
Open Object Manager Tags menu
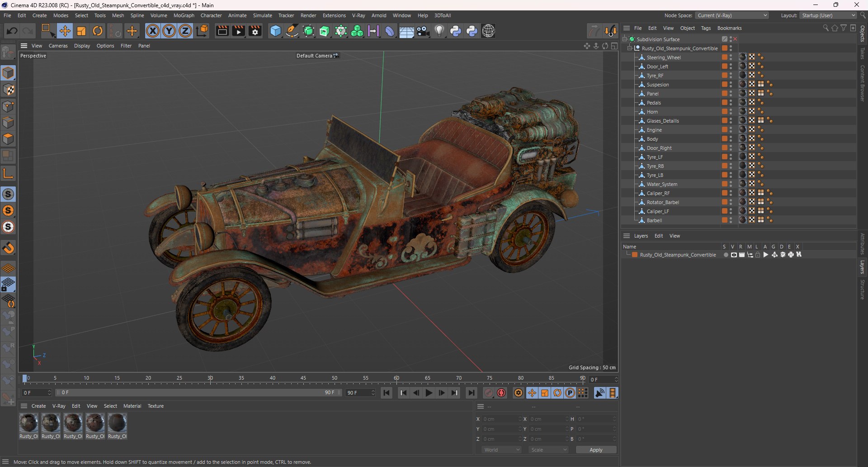(706, 28)
